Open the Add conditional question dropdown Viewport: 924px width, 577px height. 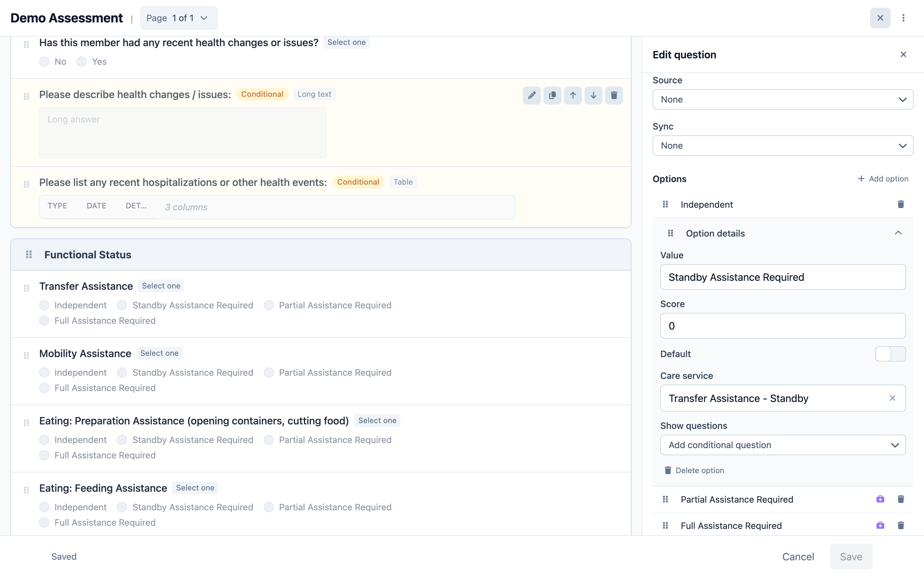pos(783,445)
